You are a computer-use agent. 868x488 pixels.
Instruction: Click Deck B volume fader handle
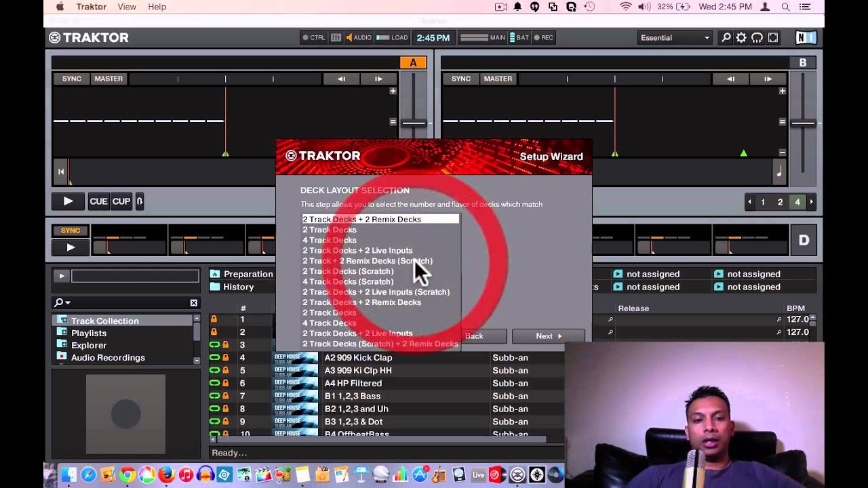(803, 123)
